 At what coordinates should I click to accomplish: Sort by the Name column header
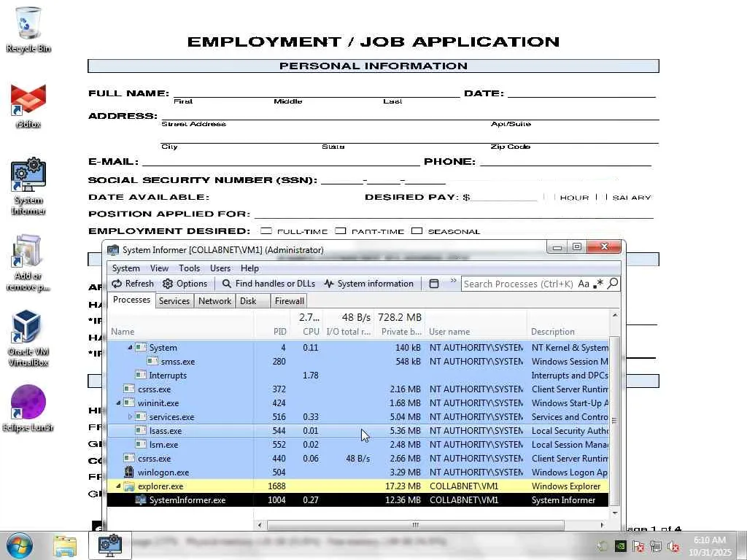point(181,332)
